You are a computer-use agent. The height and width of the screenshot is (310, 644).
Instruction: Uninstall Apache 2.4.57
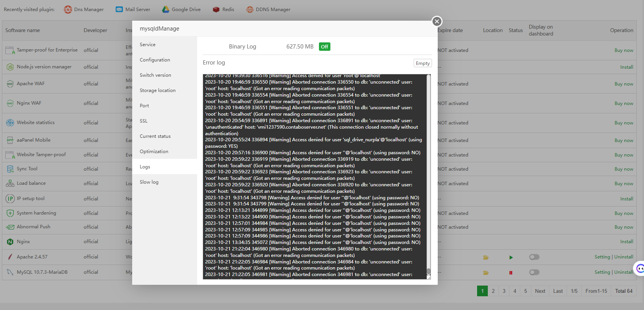pos(624,257)
